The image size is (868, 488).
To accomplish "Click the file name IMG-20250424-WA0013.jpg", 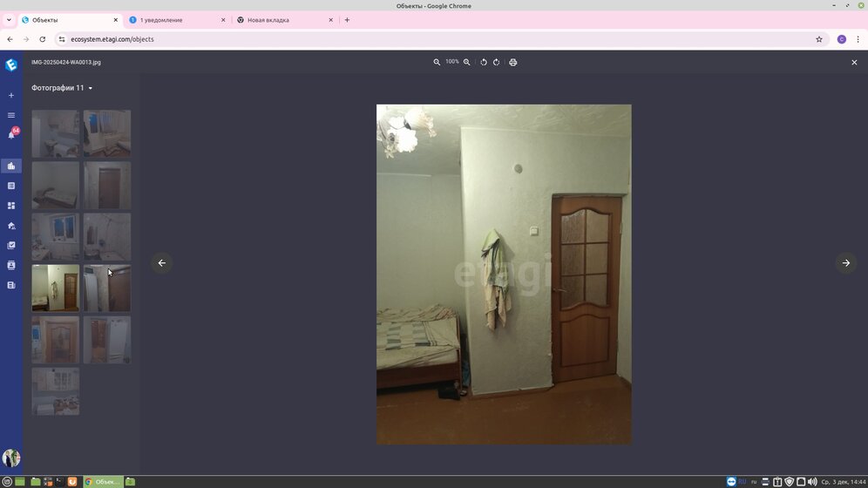I will tap(66, 63).
